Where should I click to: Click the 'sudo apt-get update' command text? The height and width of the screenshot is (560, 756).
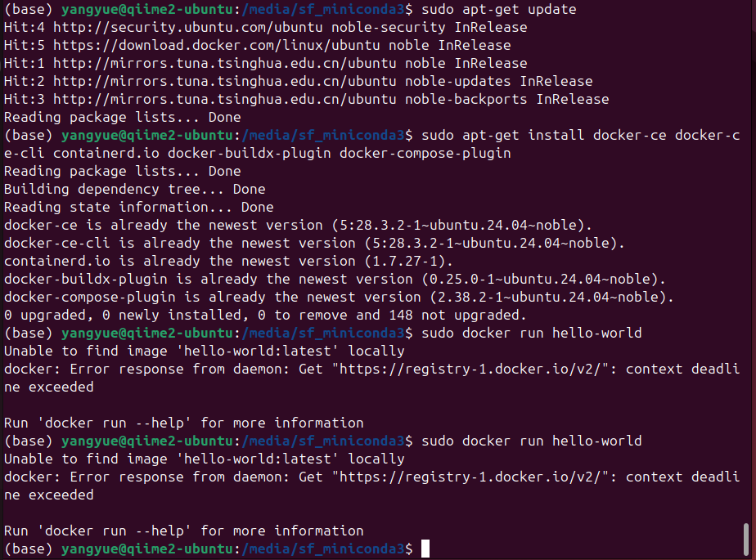(498, 9)
